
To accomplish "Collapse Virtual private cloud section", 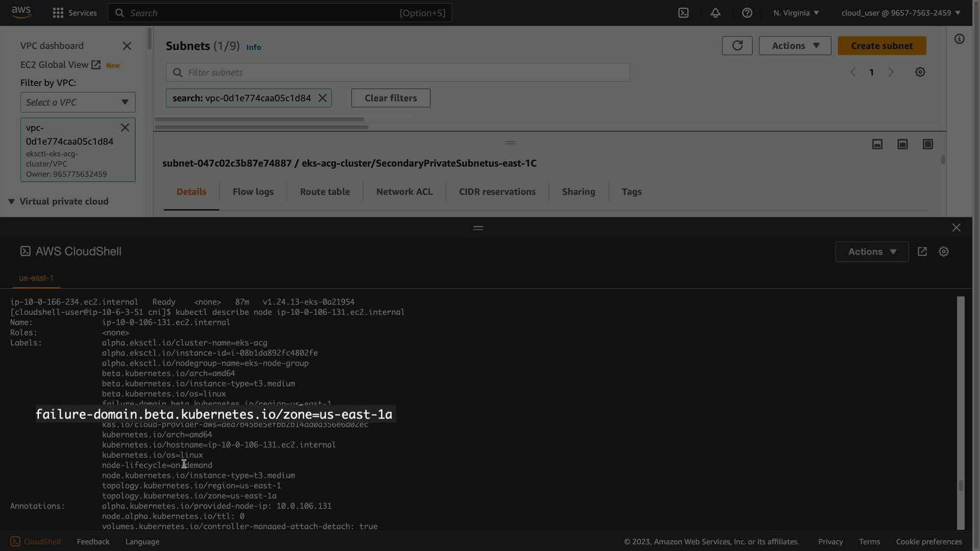I will tap(11, 202).
